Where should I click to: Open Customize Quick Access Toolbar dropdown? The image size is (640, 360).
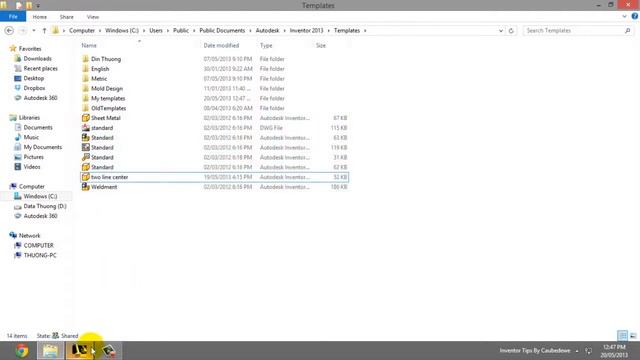tap(38, 6)
